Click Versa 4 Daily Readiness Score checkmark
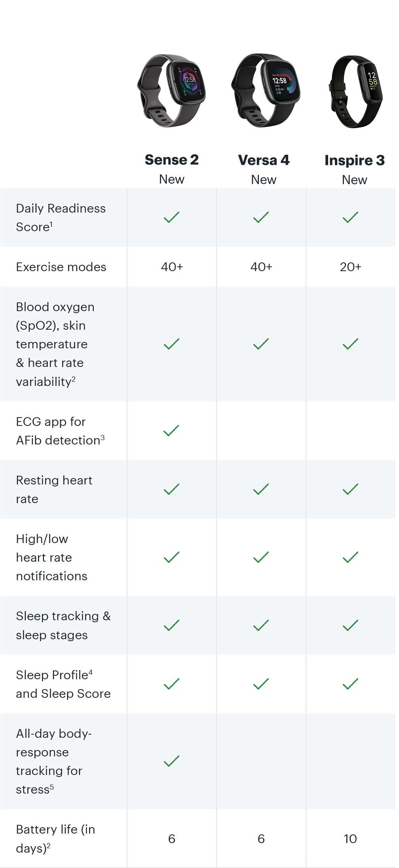Screen dimensions: 399x868 tap(261, 217)
